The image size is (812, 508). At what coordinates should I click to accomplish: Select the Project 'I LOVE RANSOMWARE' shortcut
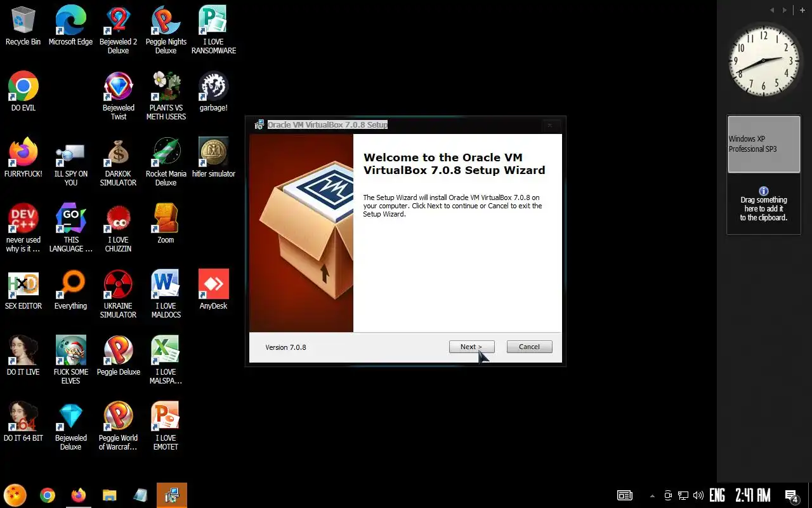coord(213,30)
